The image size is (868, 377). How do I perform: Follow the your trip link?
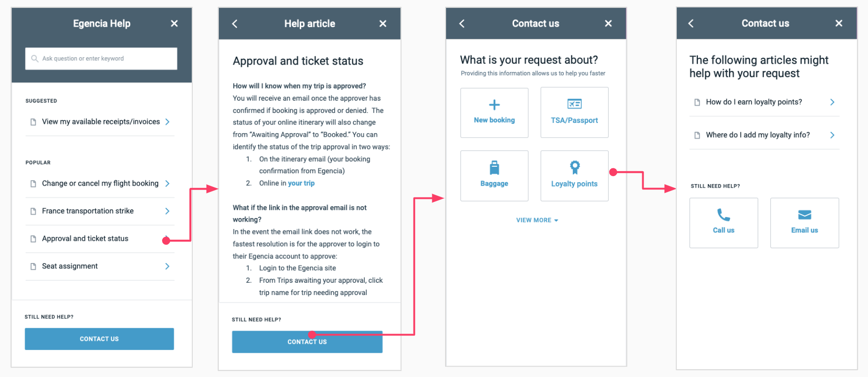(301, 183)
